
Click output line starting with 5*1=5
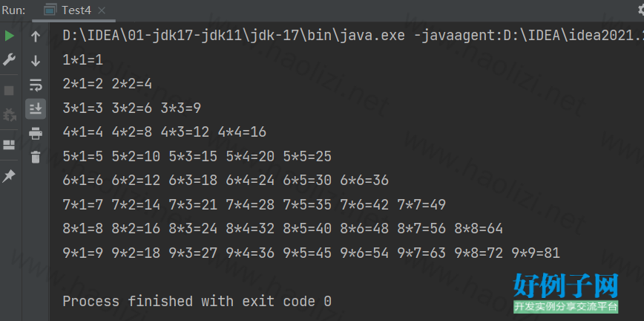197,156
